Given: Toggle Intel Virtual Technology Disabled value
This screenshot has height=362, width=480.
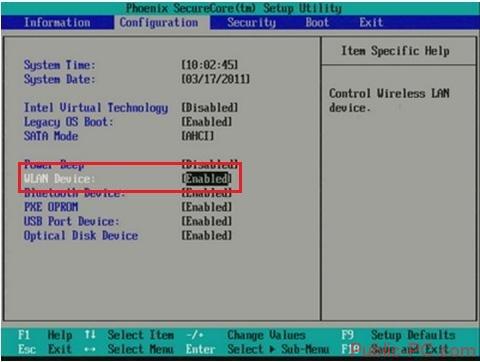Looking at the screenshot, I should [x=210, y=108].
